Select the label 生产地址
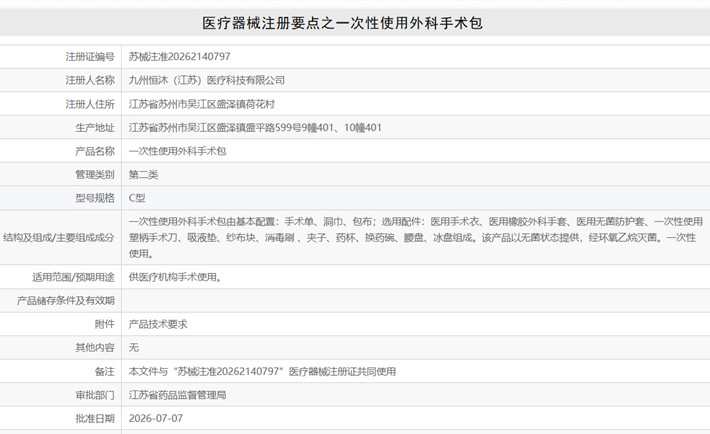 [x=95, y=128]
